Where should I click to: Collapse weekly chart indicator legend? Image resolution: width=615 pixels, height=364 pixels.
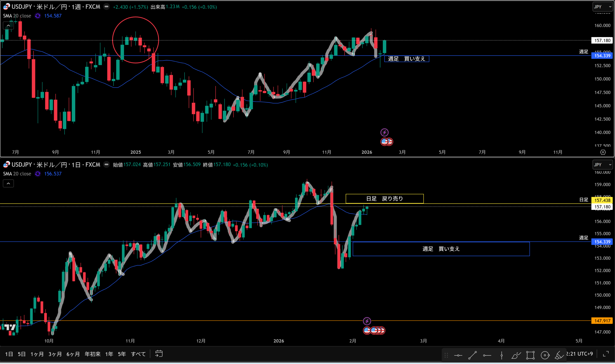[x=8, y=25]
